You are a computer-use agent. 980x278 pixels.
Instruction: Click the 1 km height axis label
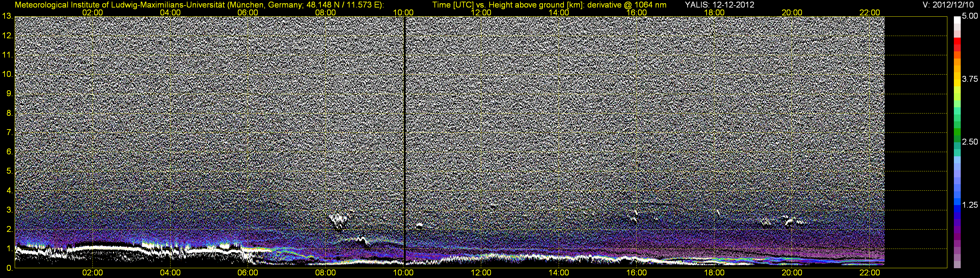pos(9,249)
